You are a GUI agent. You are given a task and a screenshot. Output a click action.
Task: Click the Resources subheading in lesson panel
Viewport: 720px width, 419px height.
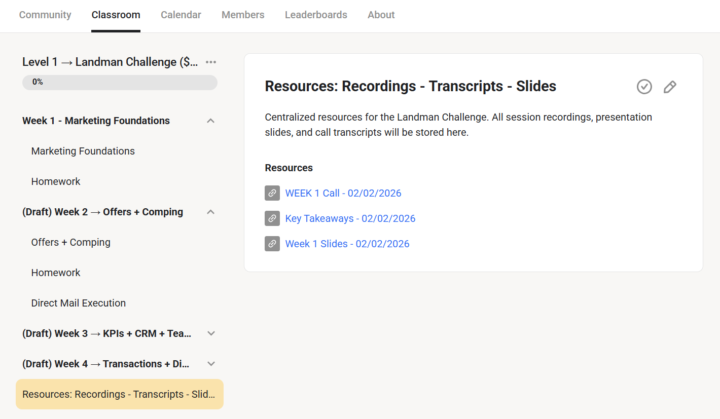pyautogui.click(x=289, y=168)
